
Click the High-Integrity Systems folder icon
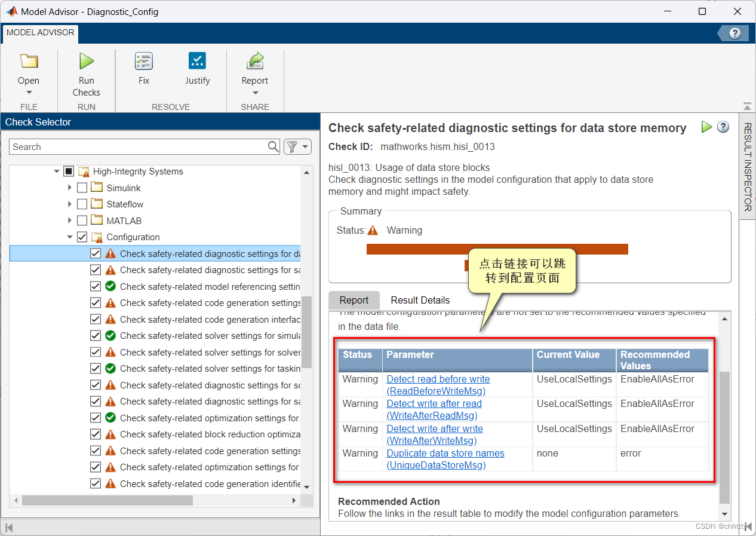(x=84, y=171)
